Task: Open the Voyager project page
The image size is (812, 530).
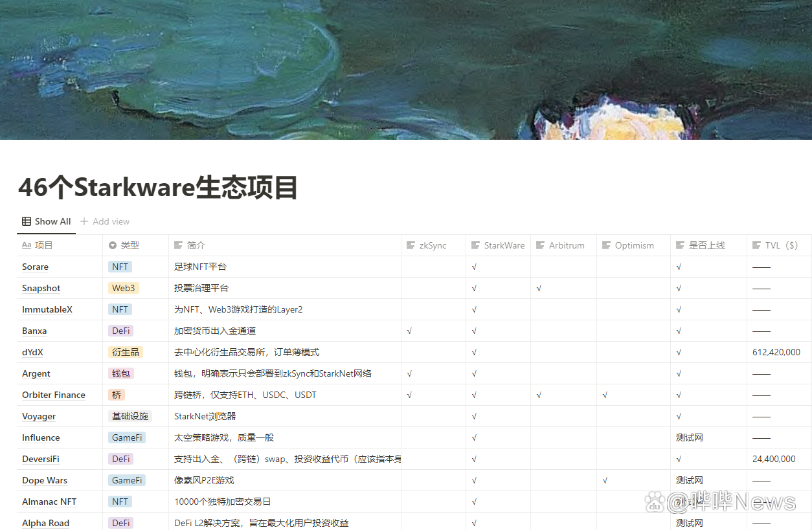Action: 38,416
